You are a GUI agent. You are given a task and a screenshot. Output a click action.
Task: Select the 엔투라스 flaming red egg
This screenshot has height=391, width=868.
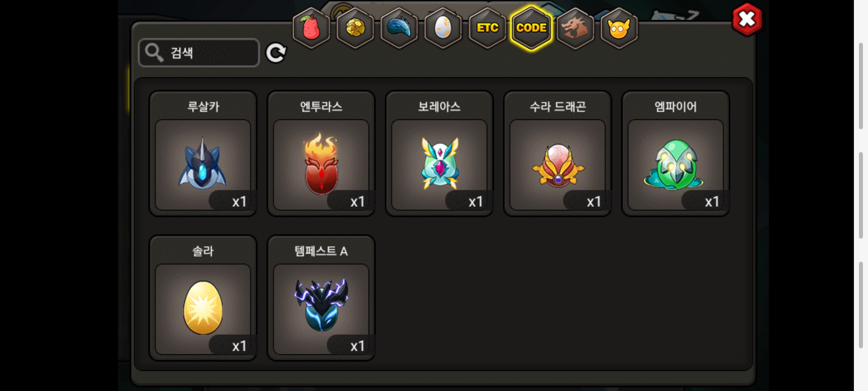click(321, 154)
